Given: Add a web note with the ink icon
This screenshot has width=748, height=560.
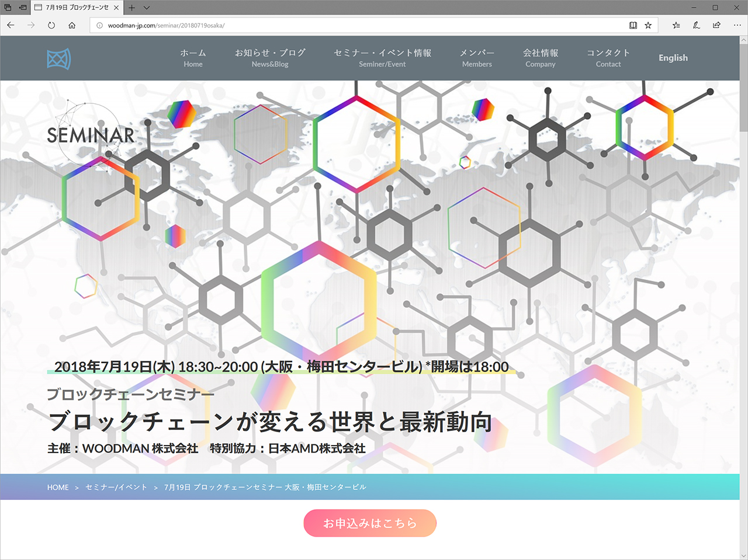Looking at the screenshot, I should pyautogui.click(x=696, y=25).
